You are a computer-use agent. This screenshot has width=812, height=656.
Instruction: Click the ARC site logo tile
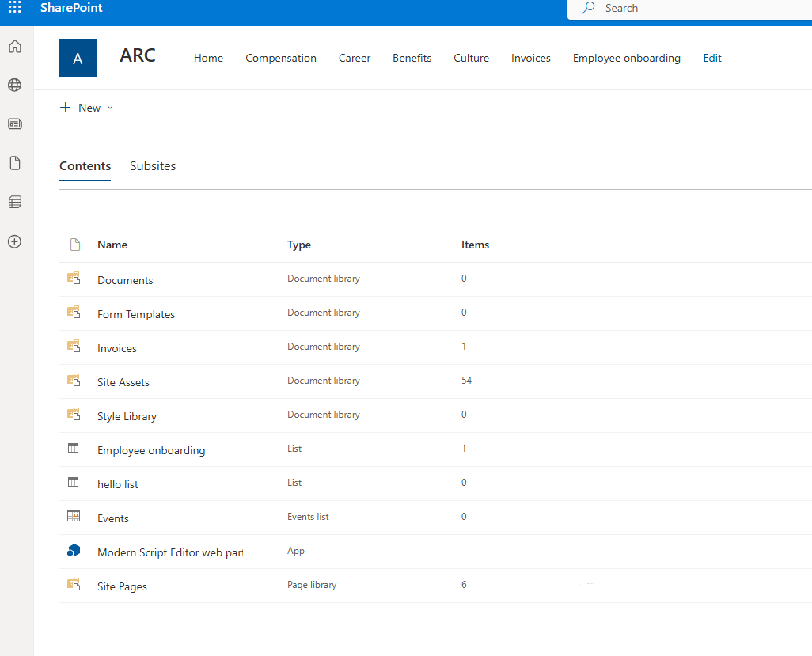[78, 58]
